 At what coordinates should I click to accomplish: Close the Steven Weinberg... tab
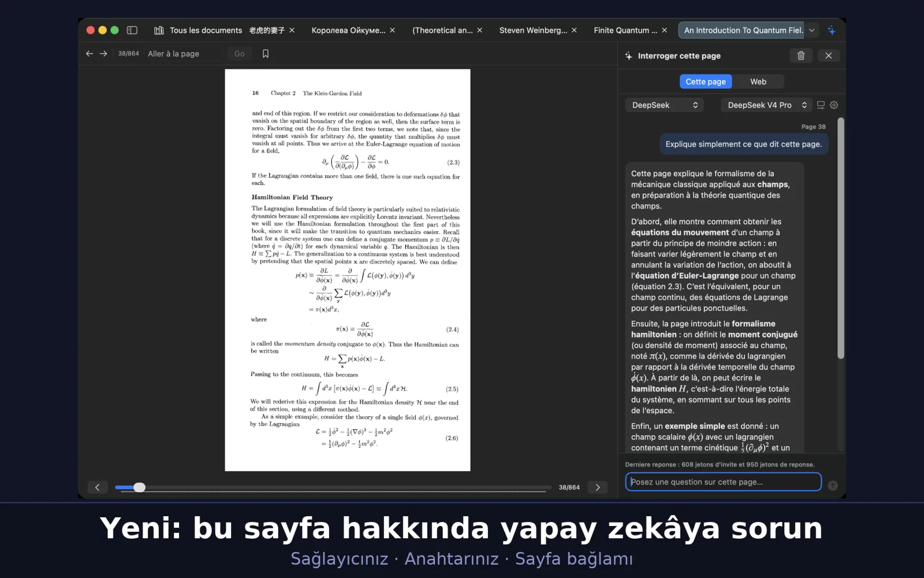[574, 30]
